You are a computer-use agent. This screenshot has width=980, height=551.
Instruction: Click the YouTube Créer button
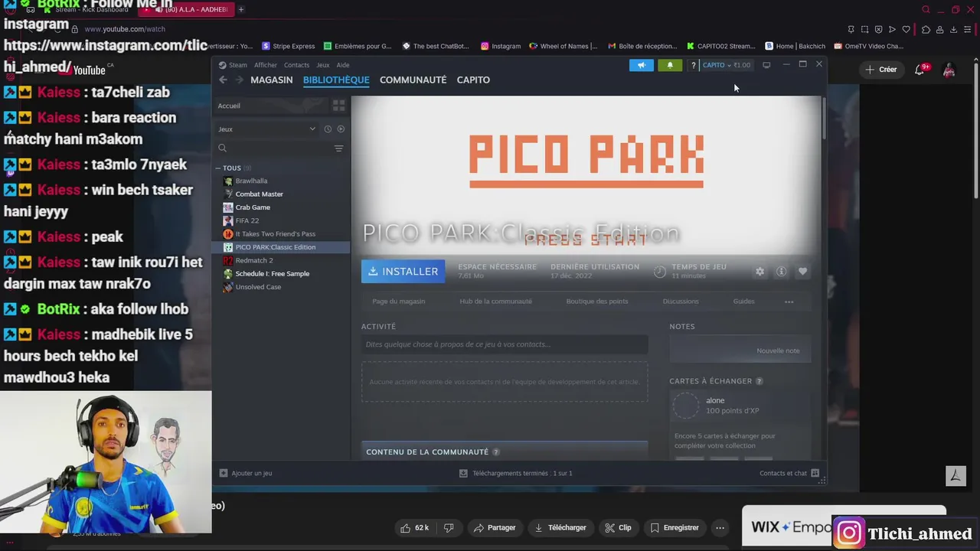(881, 70)
